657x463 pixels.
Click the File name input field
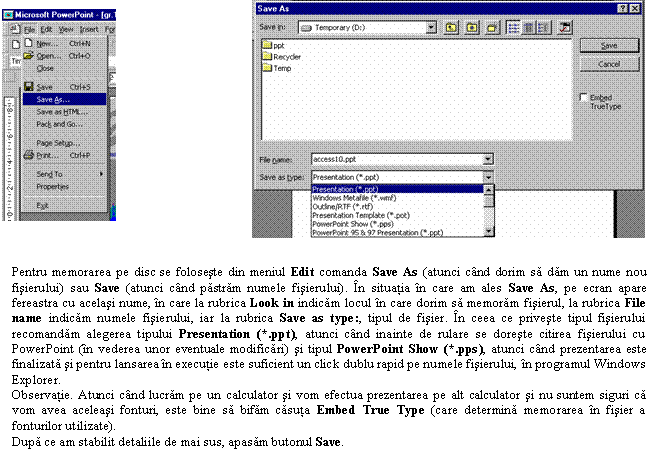pyautogui.click(x=395, y=158)
